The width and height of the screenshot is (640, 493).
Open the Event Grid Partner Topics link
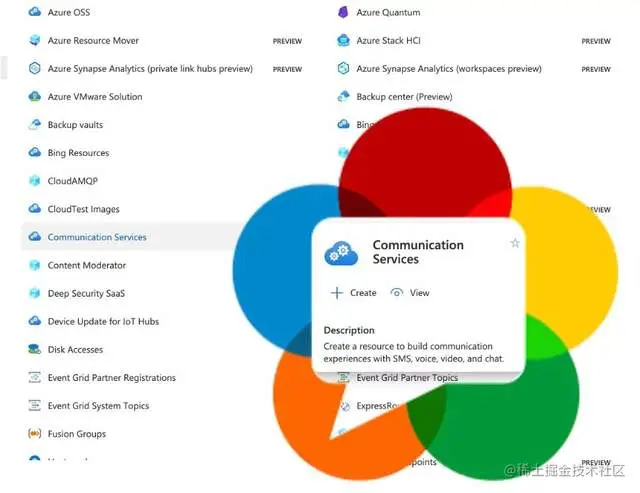click(x=407, y=378)
